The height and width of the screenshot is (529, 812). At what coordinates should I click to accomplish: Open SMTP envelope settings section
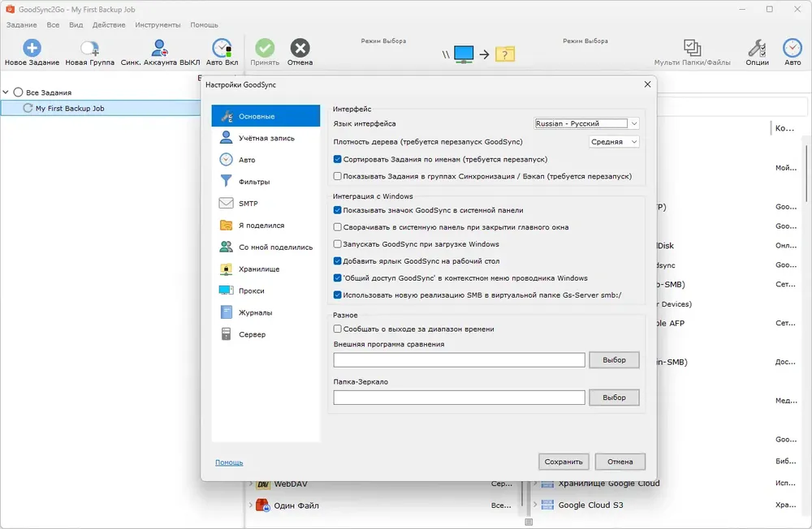coord(266,203)
